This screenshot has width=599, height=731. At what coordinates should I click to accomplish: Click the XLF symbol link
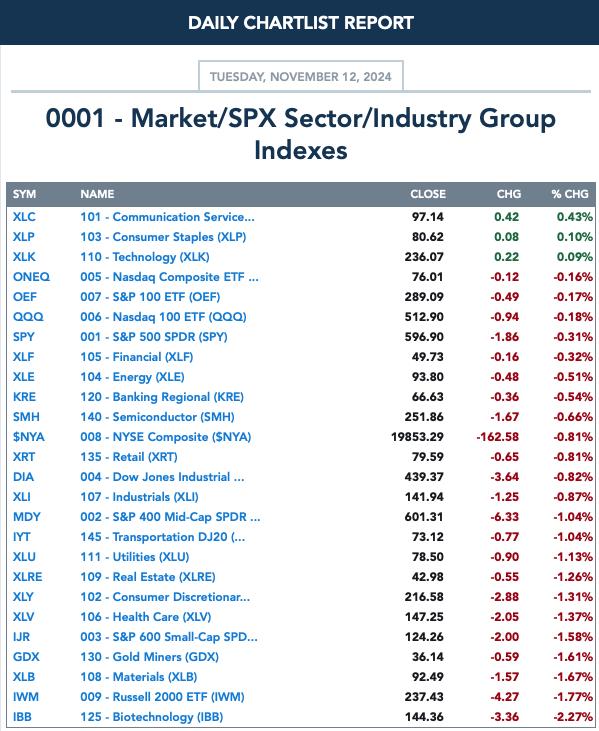[x=24, y=357]
